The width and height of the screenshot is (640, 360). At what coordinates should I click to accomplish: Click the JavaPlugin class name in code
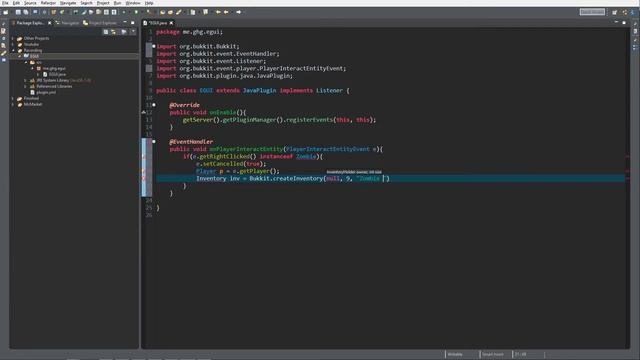point(260,90)
